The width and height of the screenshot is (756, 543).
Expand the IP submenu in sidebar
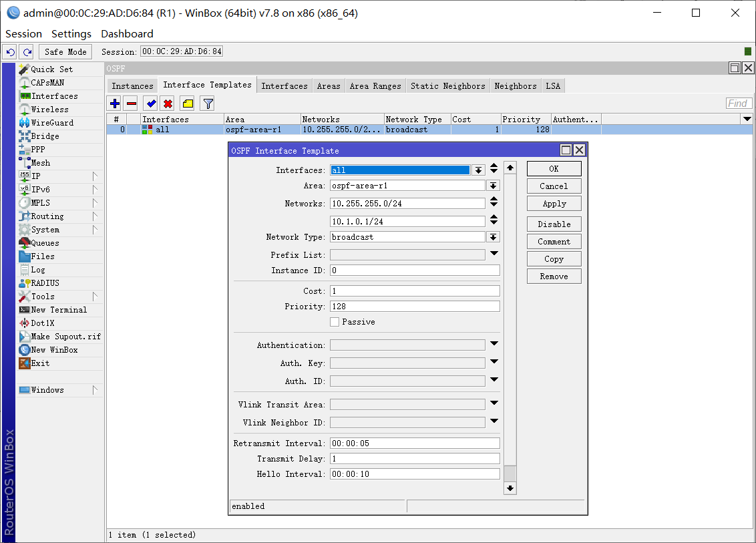pyautogui.click(x=61, y=176)
